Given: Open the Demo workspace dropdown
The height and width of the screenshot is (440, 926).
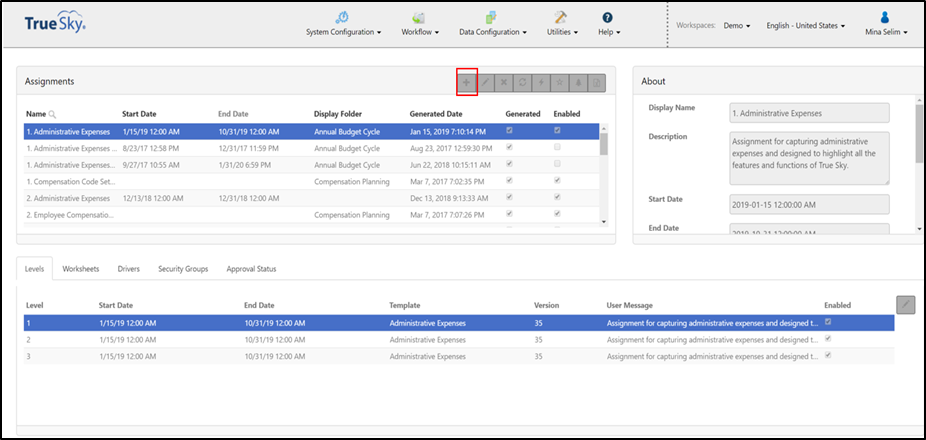Looking at the screenshot, I should pos(737,26).
